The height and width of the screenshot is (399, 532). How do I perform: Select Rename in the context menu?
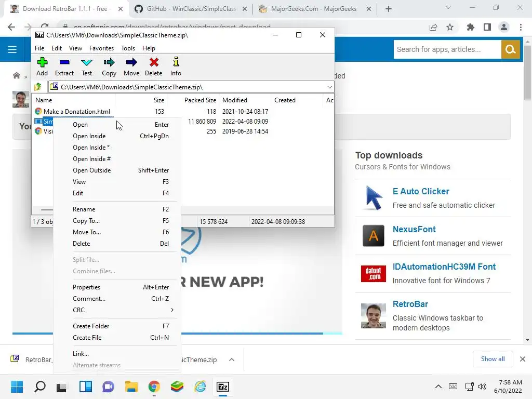[117, 209]
